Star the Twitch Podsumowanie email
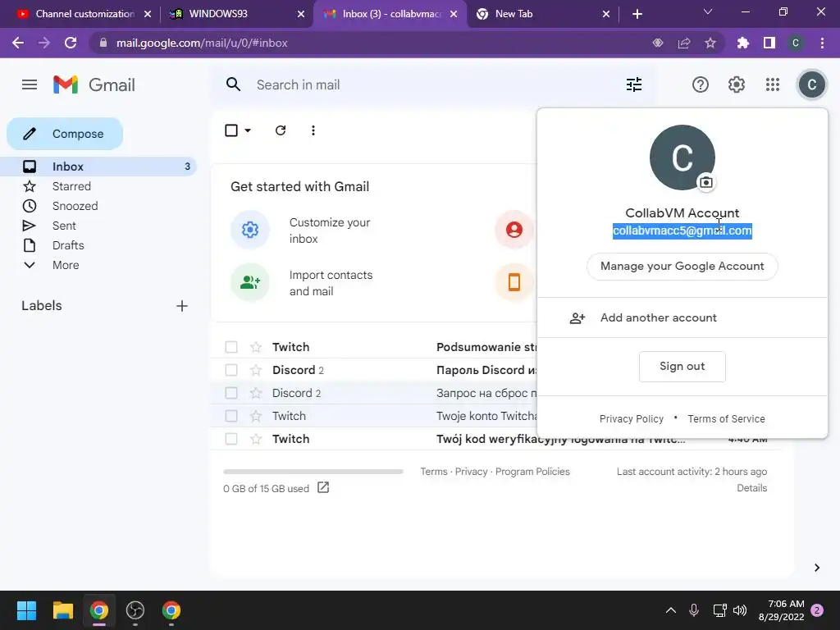This screenshot has height=630, width=840. tap(256, 347)
